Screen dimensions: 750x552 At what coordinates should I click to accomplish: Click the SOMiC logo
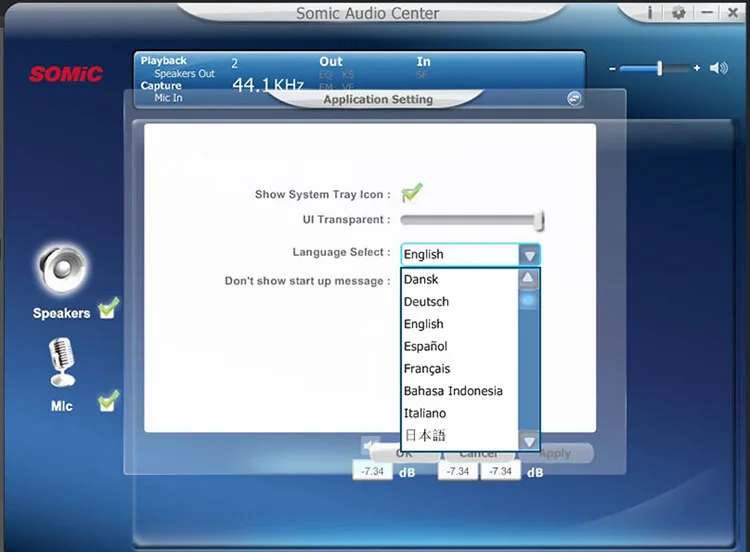pos(66,74)
